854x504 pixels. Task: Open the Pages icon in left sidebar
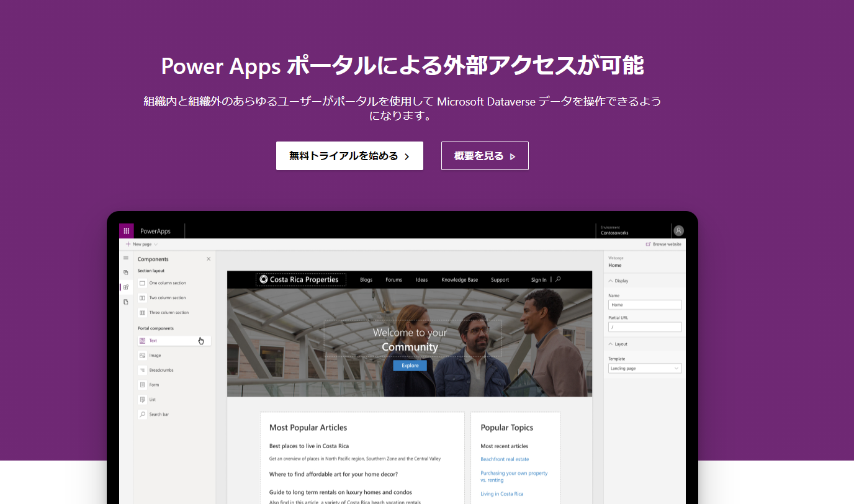(x=126, y=272)
